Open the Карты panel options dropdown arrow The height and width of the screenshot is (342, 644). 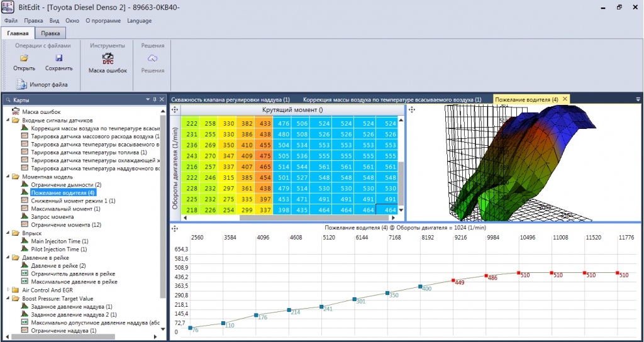[x=148, y=99]
